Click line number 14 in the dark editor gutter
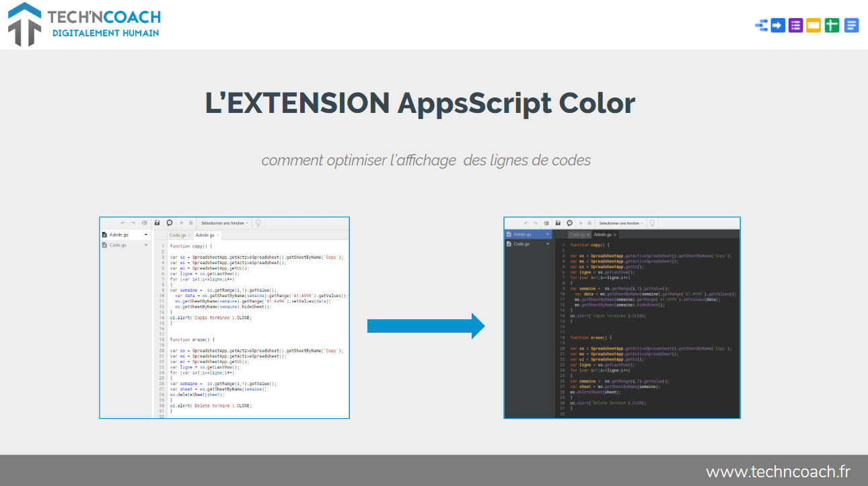This screenshot has height=486, width=868. click(563, 315)
